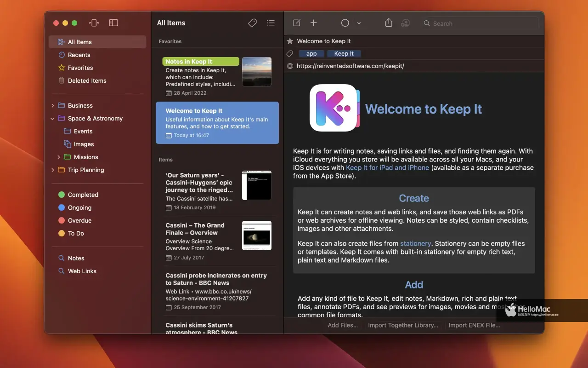This screenshot has height=368, width=588.
Task: Select the green Completed label
Action: point(83,195)
